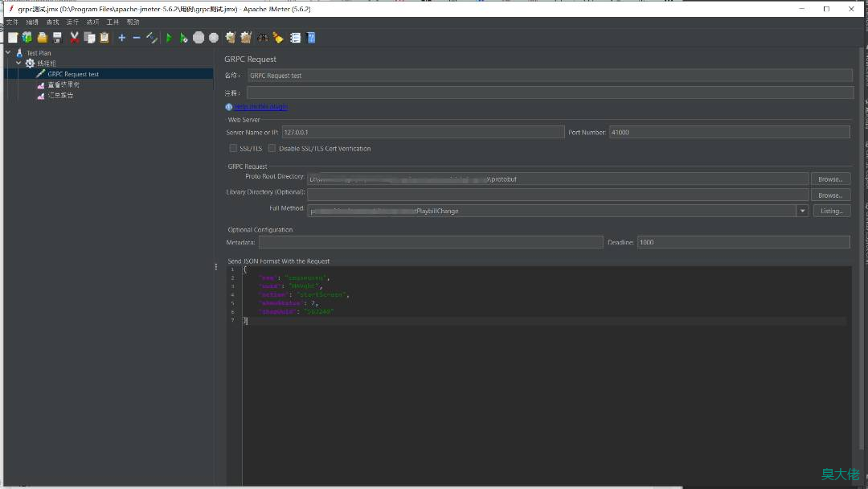868x489 pixels.
Task: Collapse the thread group node arrow
Action: pos(18,63)
